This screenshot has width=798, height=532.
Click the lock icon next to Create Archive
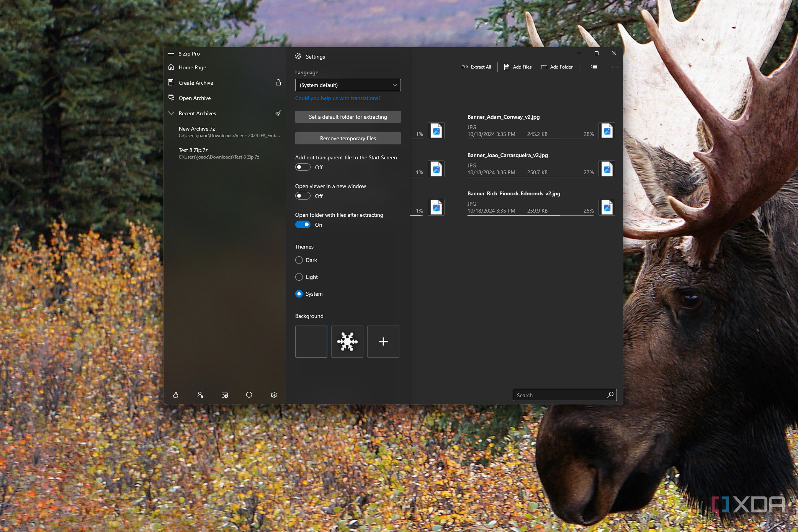278,83
